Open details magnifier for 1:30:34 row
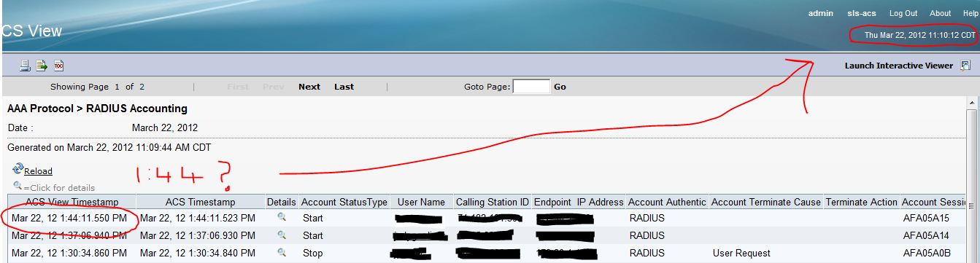Image resolution: width=980 pixels, height=263 pixels. [x=281, y=253]
